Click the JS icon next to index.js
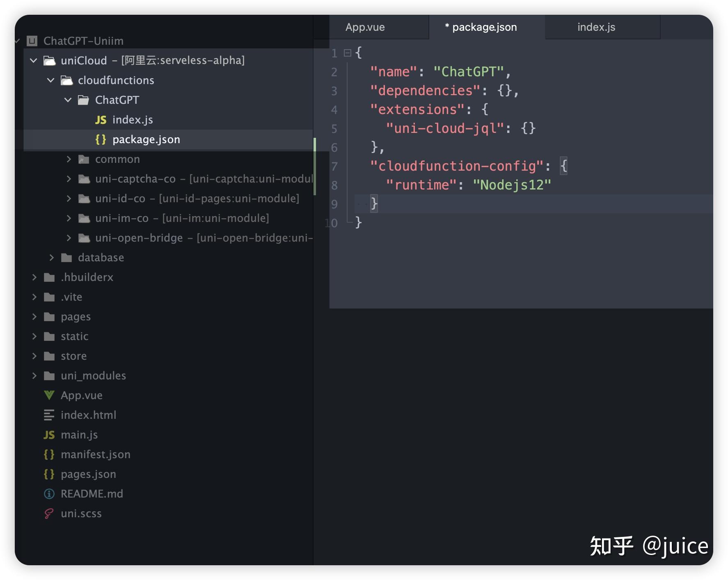 click(100, 119)
